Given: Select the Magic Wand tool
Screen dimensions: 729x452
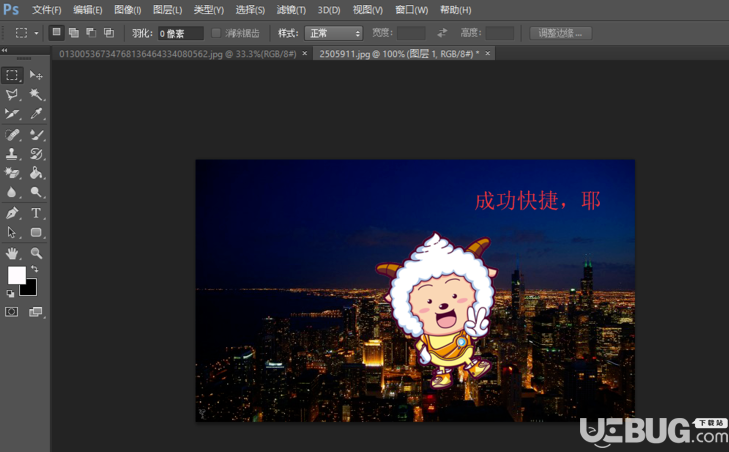Looking at the screenshot, I should (x=36, y=94).
